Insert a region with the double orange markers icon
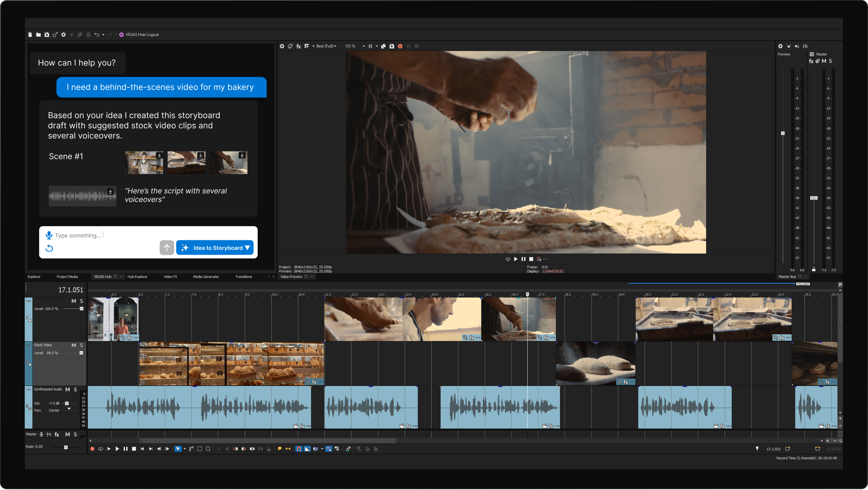This screenshot has height=490, width=868. click(288, 449)
